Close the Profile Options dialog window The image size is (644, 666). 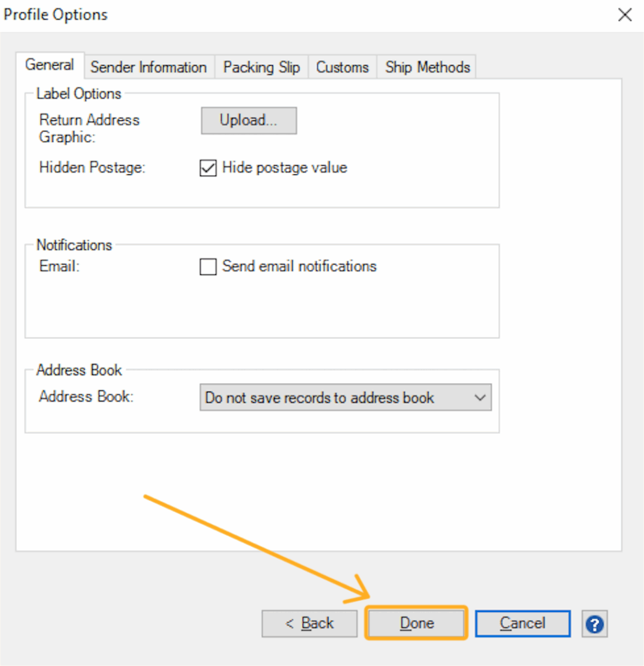624,15
